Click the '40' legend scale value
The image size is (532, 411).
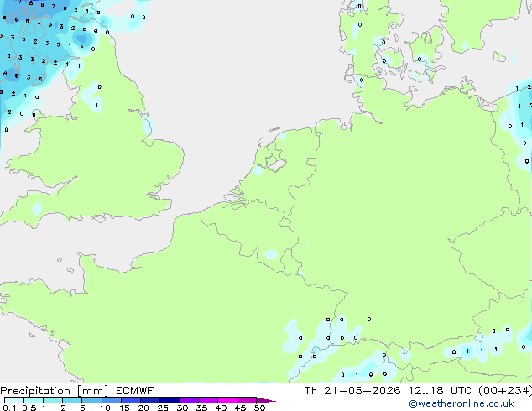(x=221, y=408)
